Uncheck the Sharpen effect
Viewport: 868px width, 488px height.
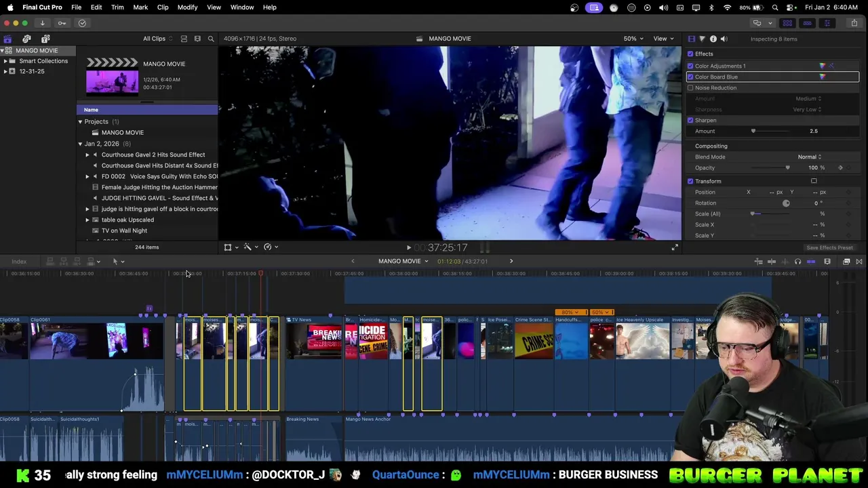coord(690,120)
